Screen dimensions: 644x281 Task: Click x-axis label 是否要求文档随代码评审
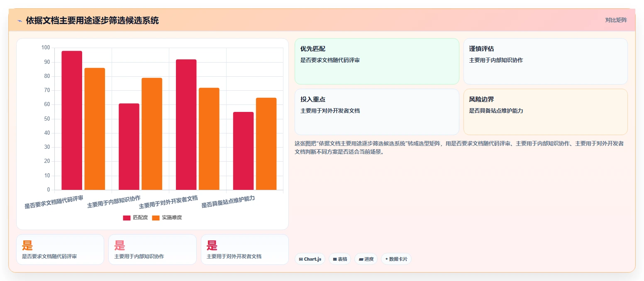(54, 202)
